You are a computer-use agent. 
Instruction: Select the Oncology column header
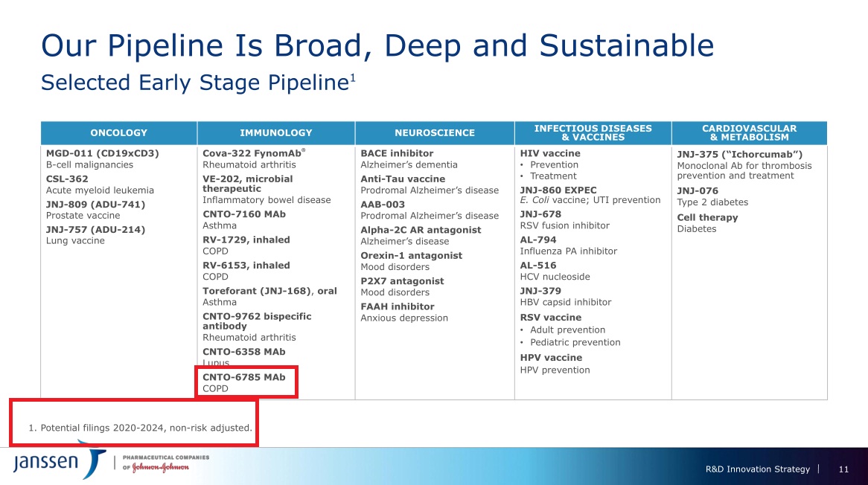119,133
